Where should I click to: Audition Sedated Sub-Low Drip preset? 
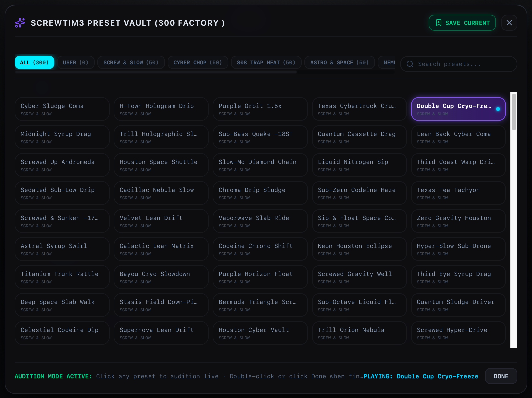pyautogui.click(x=62, y=193)
